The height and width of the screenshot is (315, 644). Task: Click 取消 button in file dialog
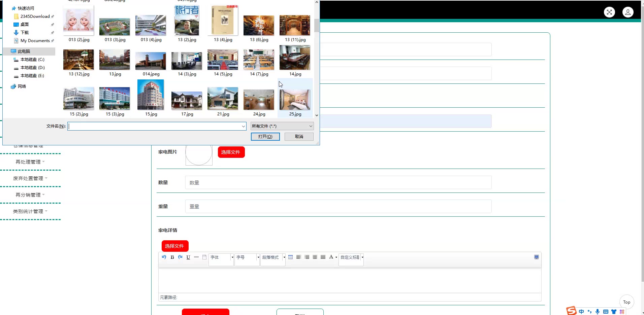point(299,137)
